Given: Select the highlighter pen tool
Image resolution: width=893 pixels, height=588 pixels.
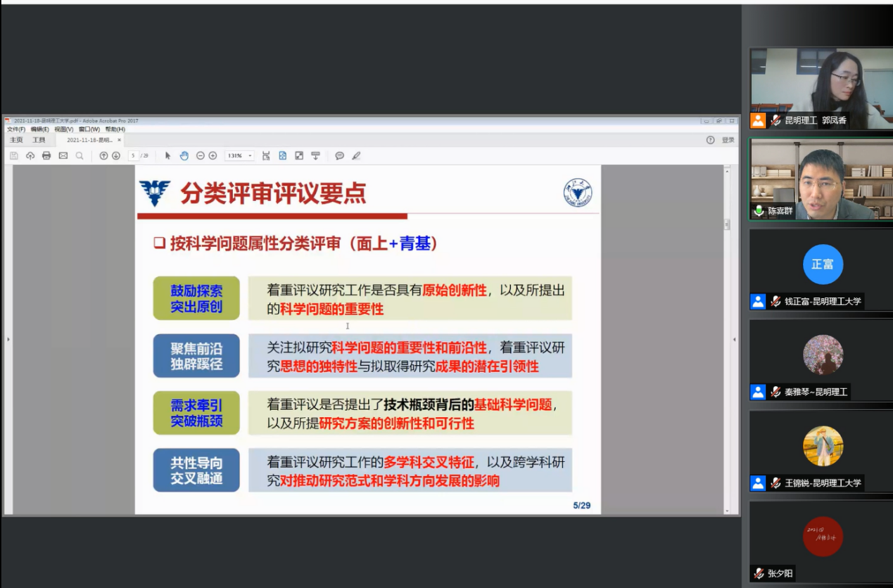Looking at the screenshot, I should (x=356, y=155).
